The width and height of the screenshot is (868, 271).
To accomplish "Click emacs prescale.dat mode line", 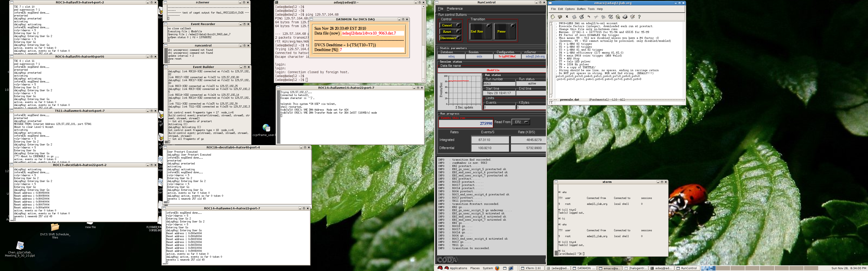I will click(617, 100).
